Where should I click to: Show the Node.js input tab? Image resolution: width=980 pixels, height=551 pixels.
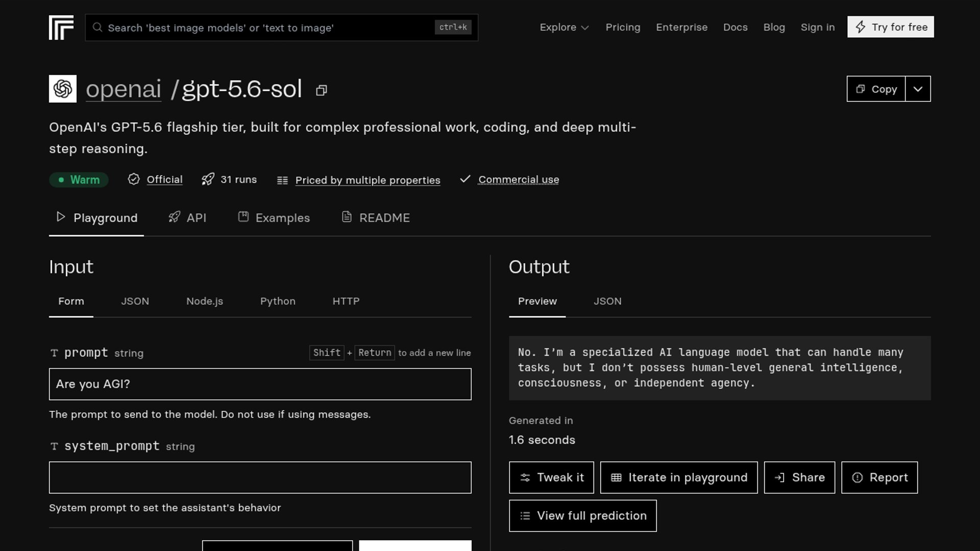point(205,302)
